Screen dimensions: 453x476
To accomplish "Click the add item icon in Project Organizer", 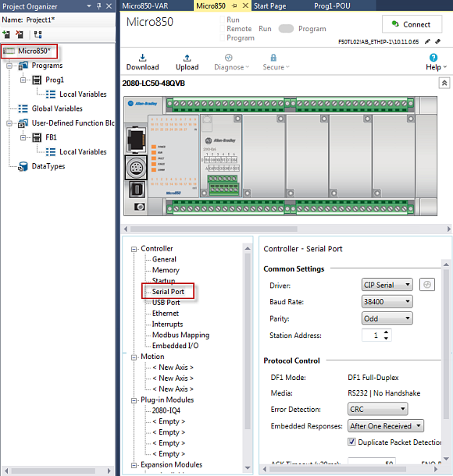I will coord(6,34).
